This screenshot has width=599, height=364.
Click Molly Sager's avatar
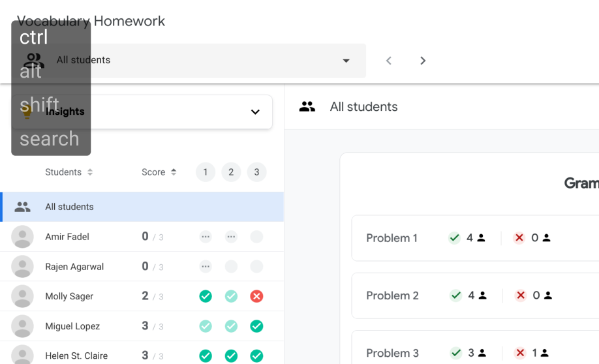click(23, 296)
